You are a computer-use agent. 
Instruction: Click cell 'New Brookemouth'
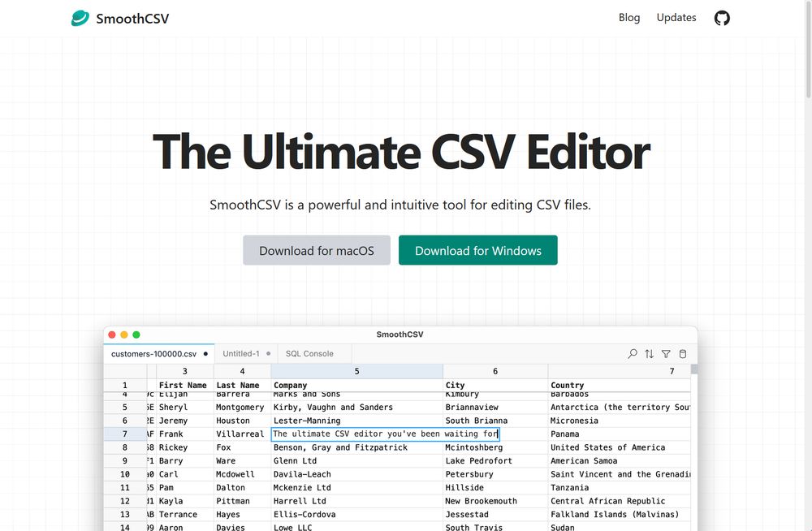pos(495,501)
